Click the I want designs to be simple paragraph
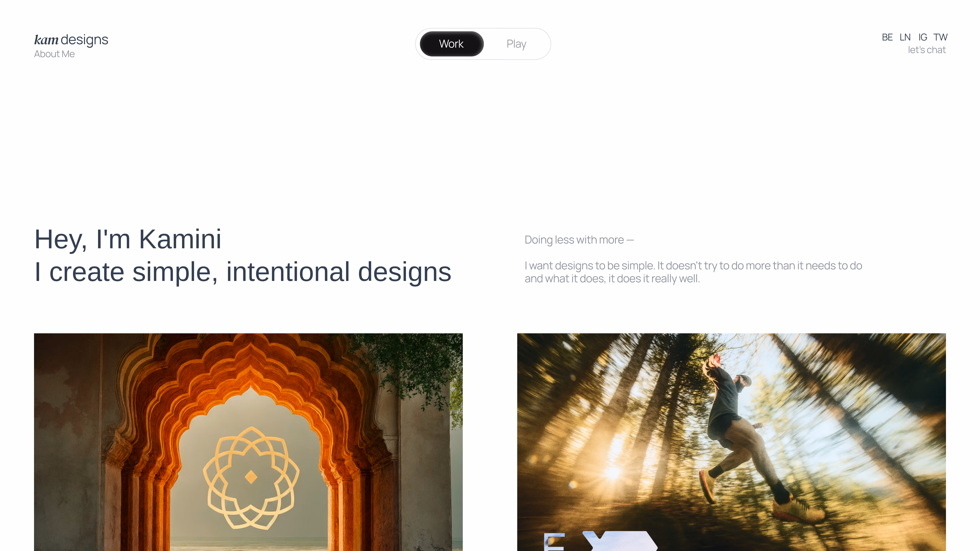This screenshot has height=551, width=980. coord(693,272)
